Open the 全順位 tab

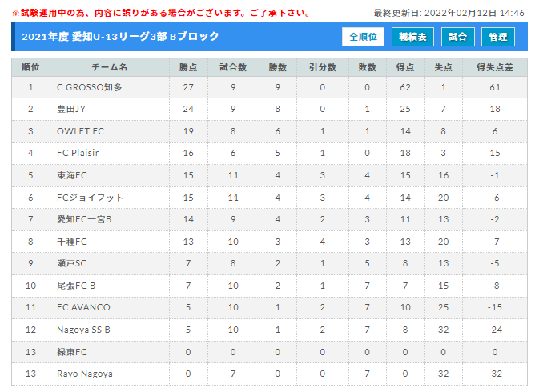tap(363, 37)
